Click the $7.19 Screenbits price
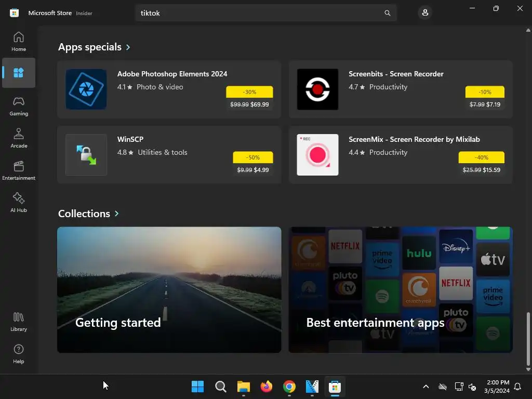Image resolution: width=532 pixels, height=399 pixels. (493, 104)
